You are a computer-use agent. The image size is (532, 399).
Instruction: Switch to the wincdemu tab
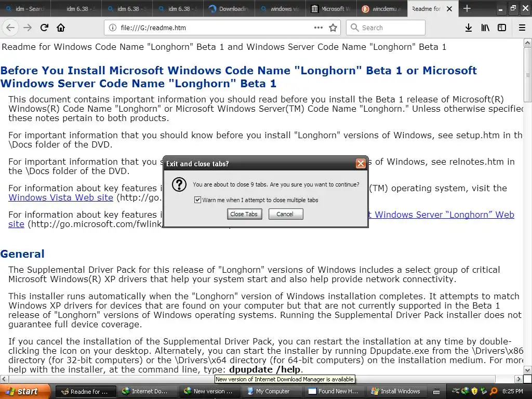click(382, 9)
